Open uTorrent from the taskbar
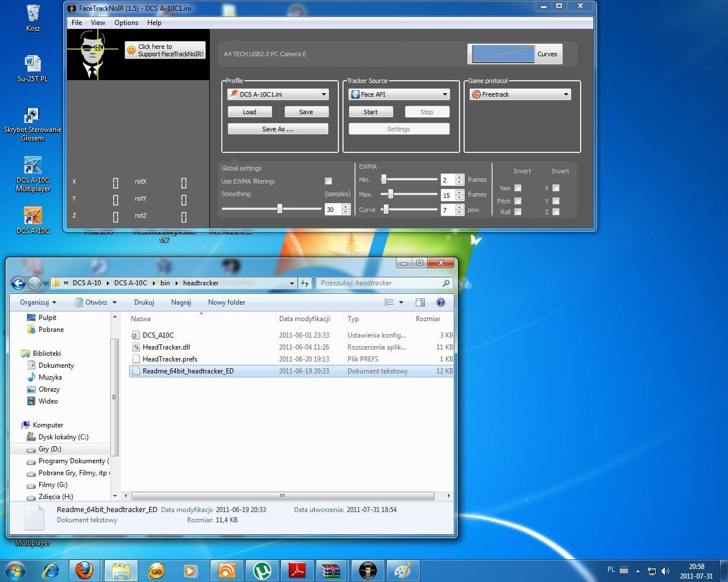Screen dimensions: 728x582 (262, 570)
